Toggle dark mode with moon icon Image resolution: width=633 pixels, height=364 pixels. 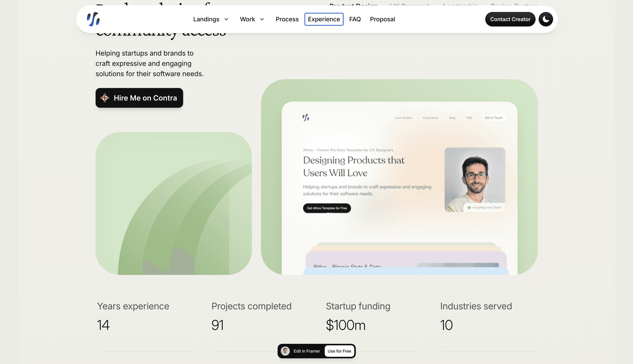(546, 19)
